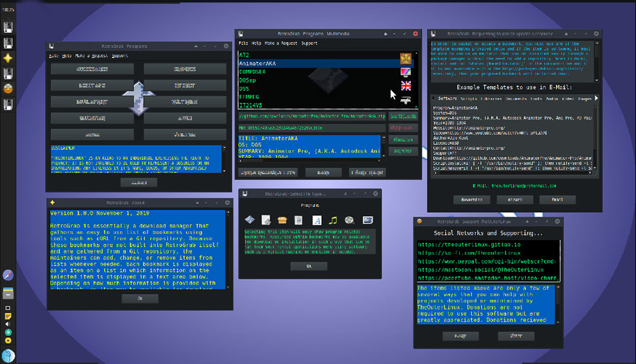Select the music note audio file type icon
This screenshot has width=636, height=364.
(x=333, y=220)
